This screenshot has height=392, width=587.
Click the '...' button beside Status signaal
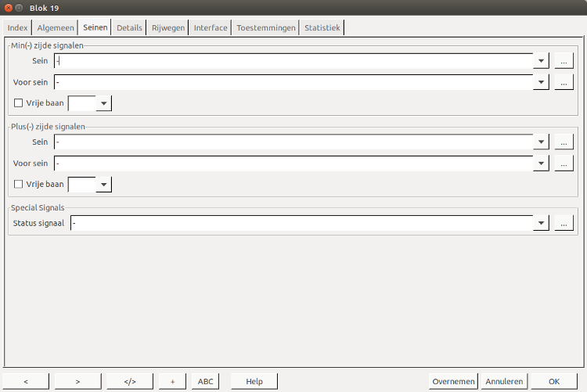click(x=564, y=223)
